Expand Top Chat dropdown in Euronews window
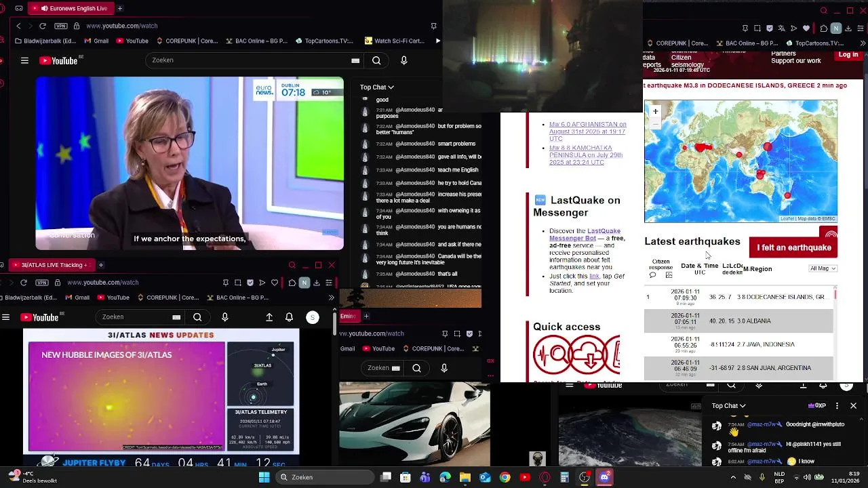 (376, 87)
